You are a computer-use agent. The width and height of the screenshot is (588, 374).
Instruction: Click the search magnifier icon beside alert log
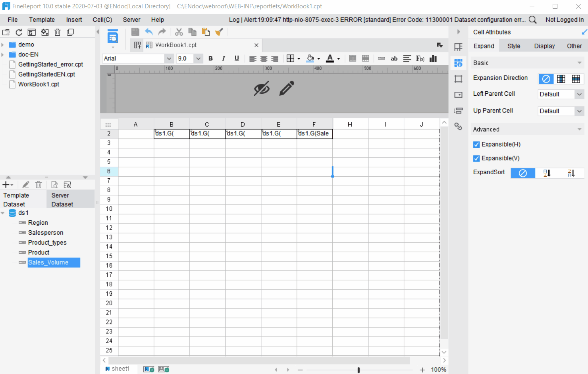click(533, 20)
